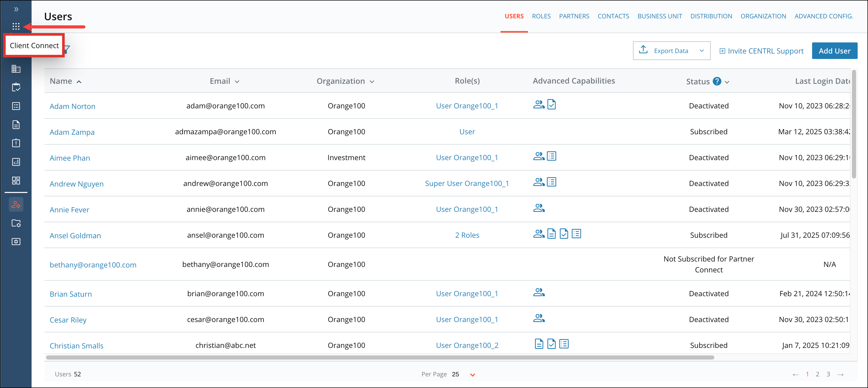Click the list icon in the sidebar
This screenshot has height=388, width=868.
point(16,106)
